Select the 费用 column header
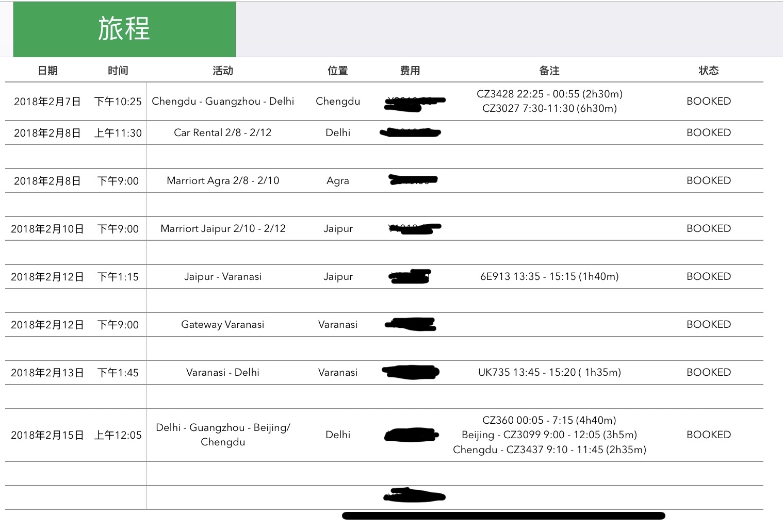783x532 pixels. [410, 71]
